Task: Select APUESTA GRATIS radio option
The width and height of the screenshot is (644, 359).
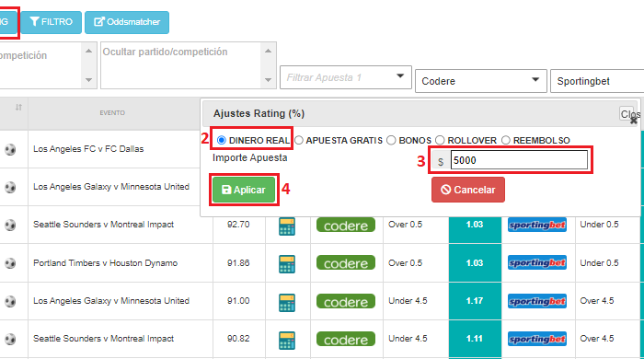Action: tap(299, 141)
